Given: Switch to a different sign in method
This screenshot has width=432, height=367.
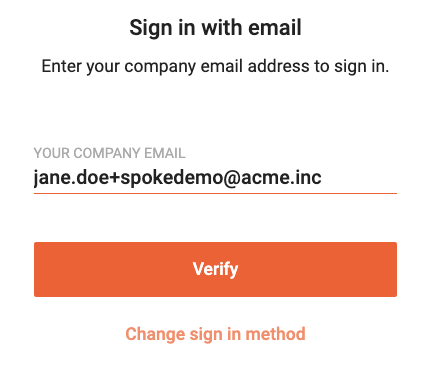Looking at the screenshot, I should pyautogui.click(x=215, y=334).
